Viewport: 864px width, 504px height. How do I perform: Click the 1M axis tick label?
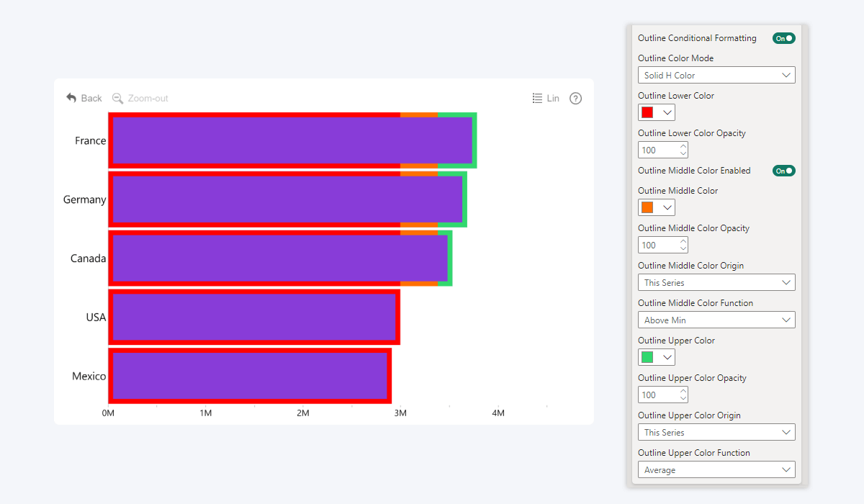[206, 413]
